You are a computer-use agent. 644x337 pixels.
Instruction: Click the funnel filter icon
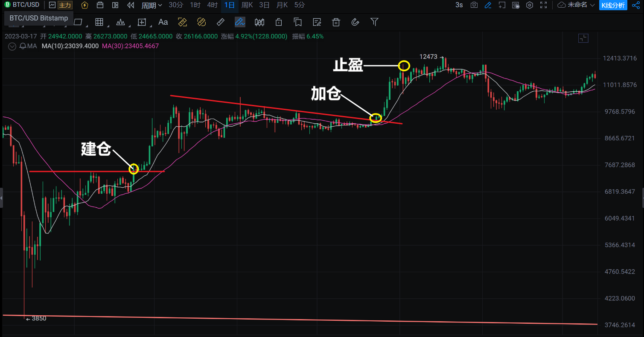click(x=374, y=22)
